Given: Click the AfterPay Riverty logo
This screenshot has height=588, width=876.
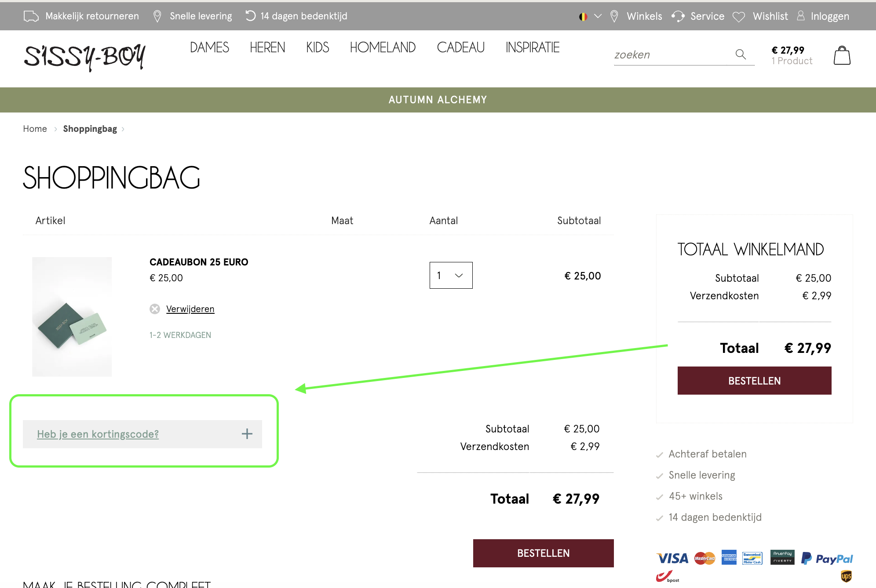Looking at the screenshot, I should coord(782,557).
